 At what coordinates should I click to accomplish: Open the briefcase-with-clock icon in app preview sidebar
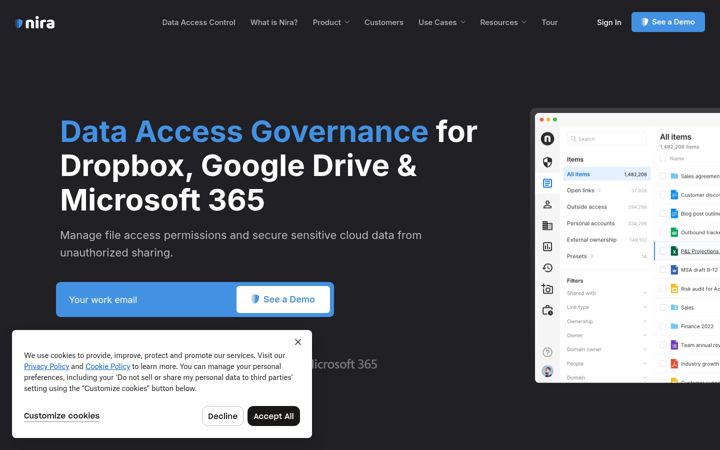[547, 310]
